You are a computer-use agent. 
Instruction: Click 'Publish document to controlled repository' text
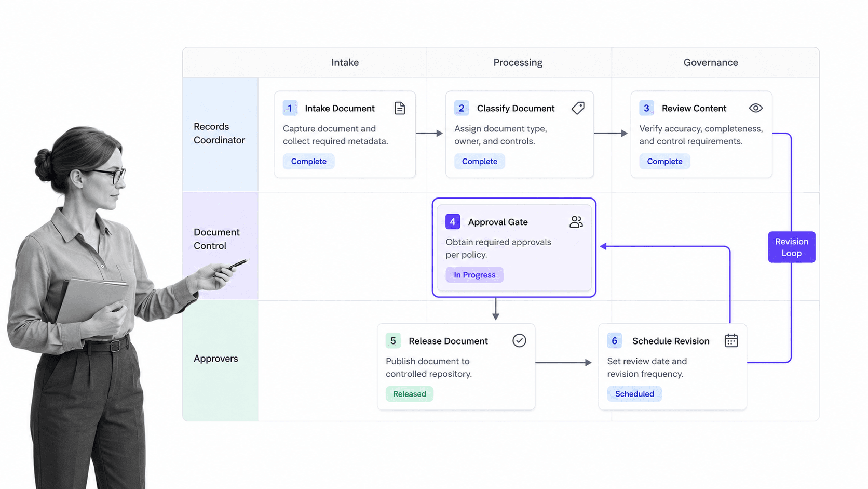(429, 367)
